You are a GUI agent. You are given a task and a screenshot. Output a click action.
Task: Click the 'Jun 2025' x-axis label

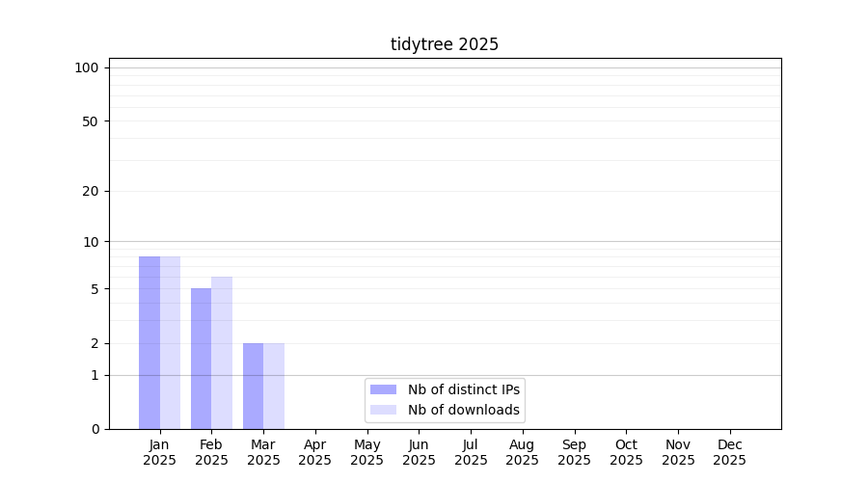419,452
